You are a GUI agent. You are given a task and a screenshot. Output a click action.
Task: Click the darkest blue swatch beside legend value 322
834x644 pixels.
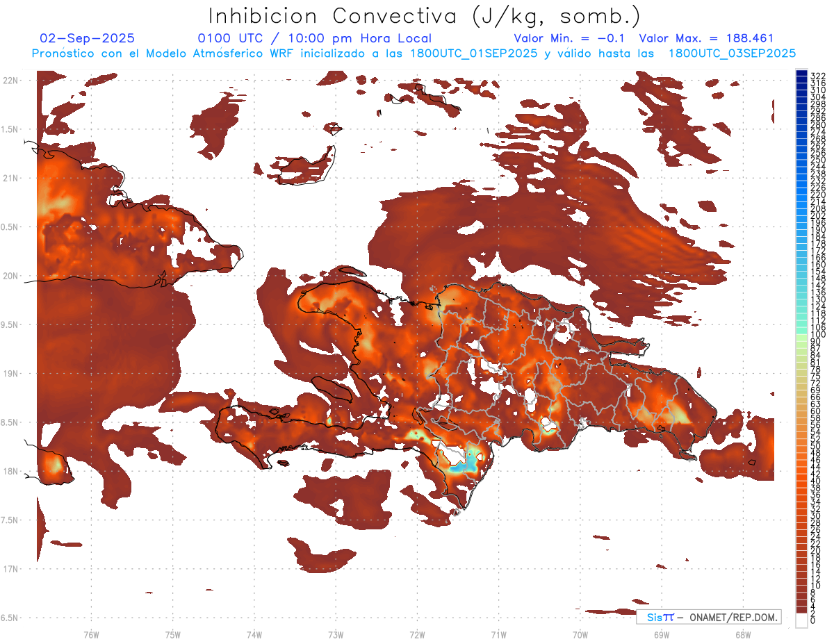coord(802,74)
